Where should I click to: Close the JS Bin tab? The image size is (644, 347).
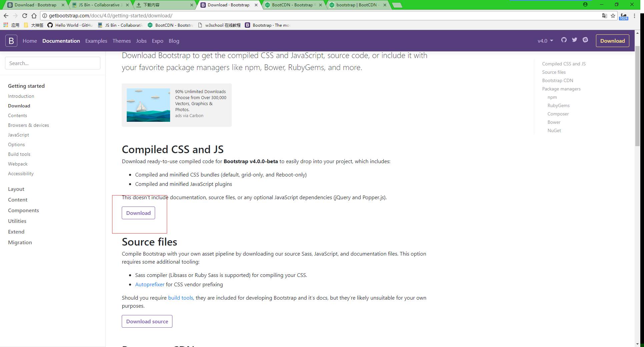tap(127, 5)
